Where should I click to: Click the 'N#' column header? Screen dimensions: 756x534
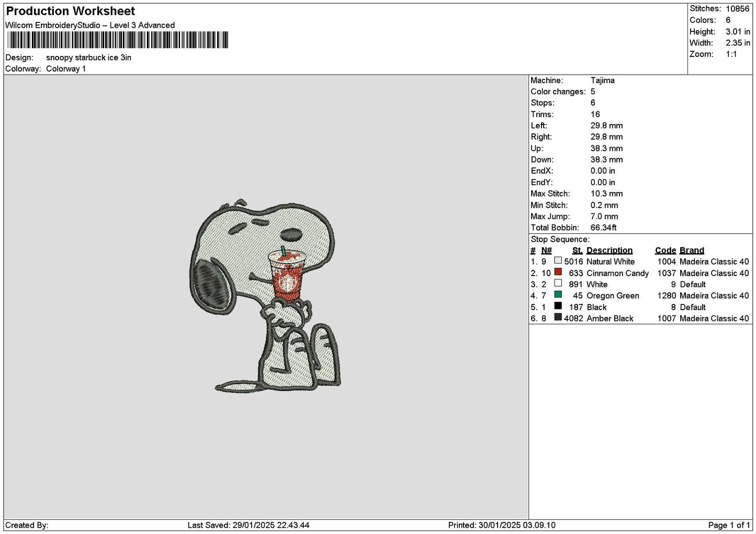546,251
